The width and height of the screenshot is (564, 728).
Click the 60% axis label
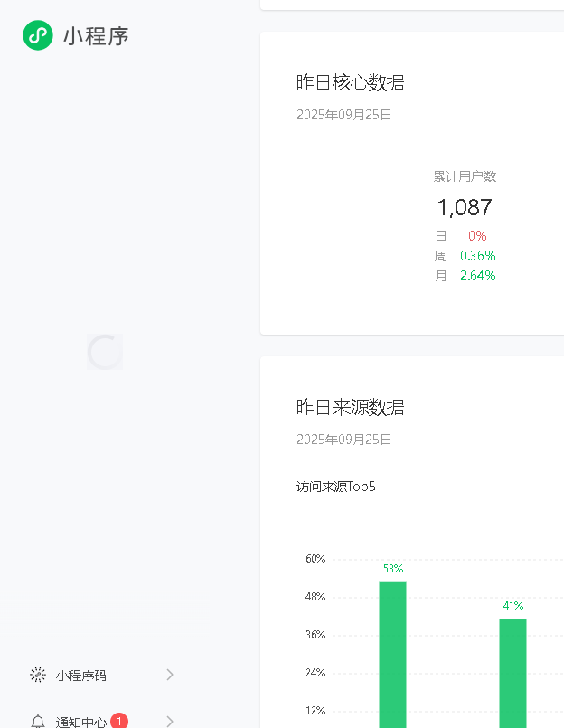[x=315, y=559]
